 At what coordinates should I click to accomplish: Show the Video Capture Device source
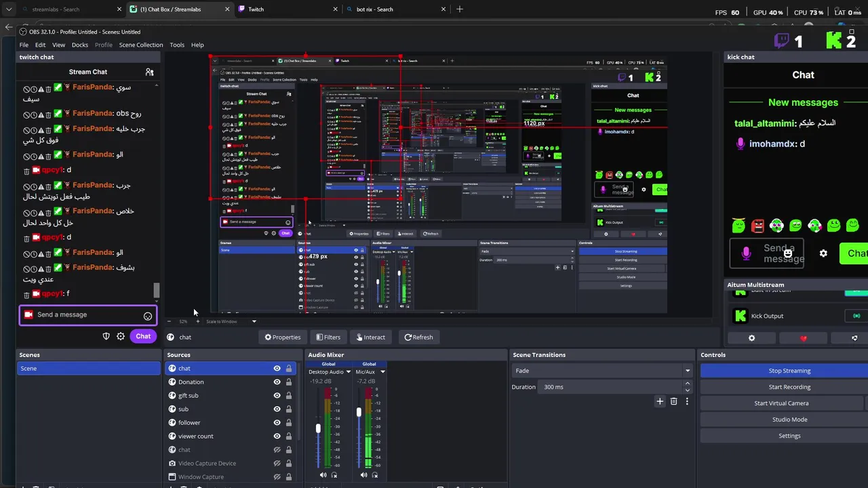click(277, 464)
